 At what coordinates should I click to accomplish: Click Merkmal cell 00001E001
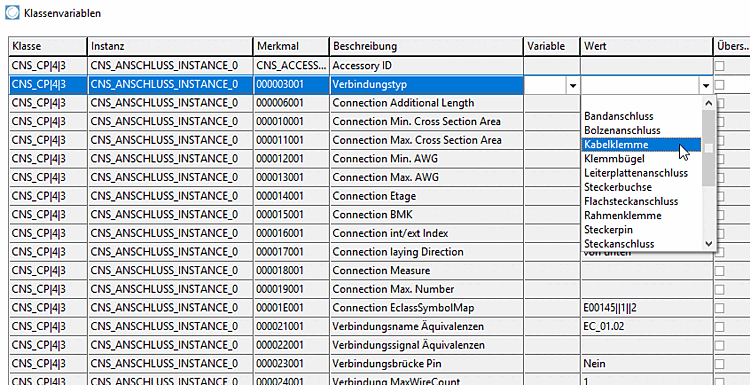coord(292,308)
